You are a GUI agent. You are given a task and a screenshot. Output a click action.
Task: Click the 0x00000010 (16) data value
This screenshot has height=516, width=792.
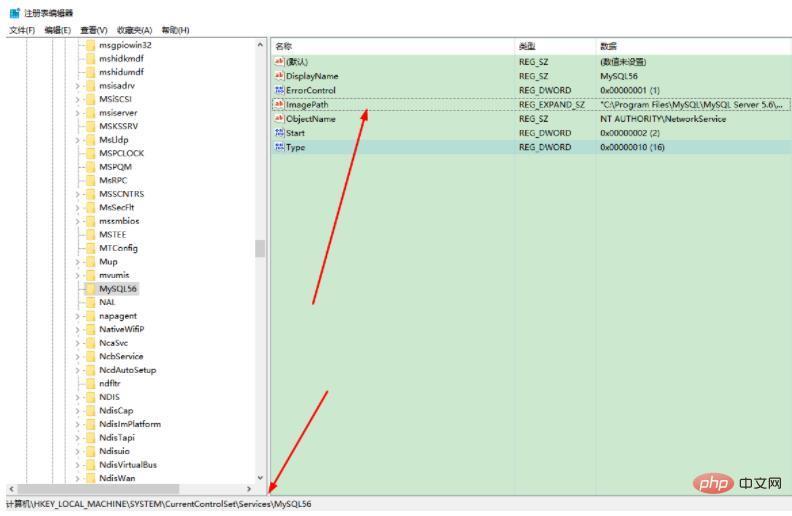tap(632, 147)
